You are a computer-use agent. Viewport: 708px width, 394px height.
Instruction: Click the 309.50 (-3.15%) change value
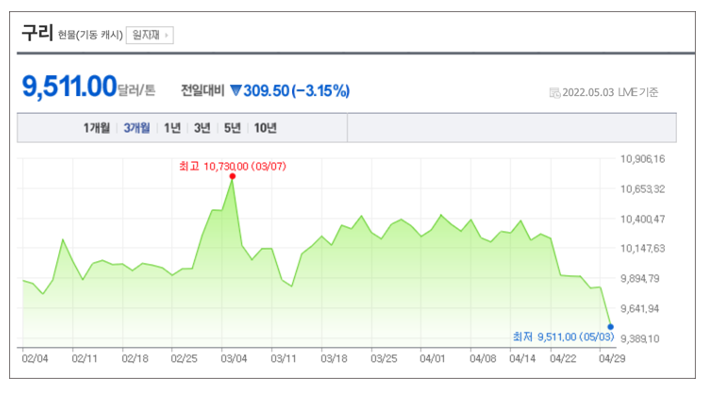(x=297, y=91)
